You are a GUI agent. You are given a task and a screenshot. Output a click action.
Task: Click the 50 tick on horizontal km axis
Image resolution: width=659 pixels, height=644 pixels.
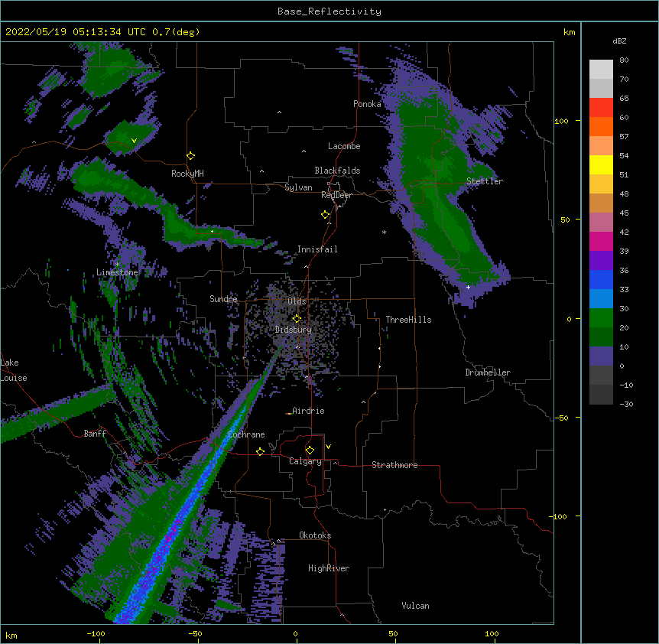393,633
